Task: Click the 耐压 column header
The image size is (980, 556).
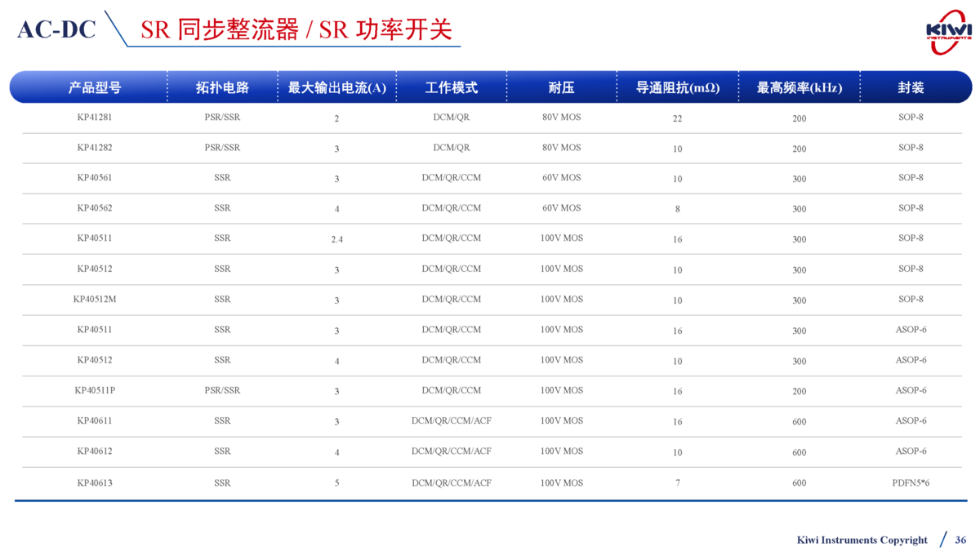Action: click(x=561, y=87)
